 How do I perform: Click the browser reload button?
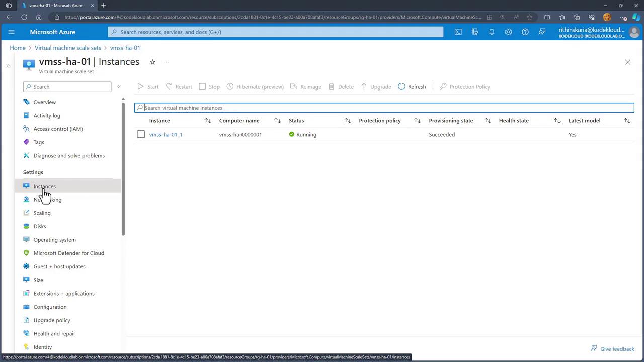(x=24, y=17)
